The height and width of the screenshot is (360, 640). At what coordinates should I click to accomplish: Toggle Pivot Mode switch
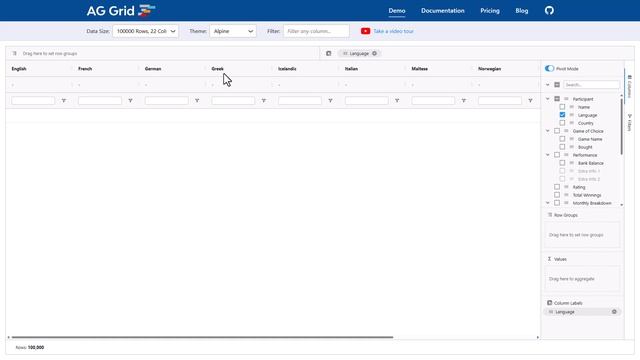pos(549,69)
